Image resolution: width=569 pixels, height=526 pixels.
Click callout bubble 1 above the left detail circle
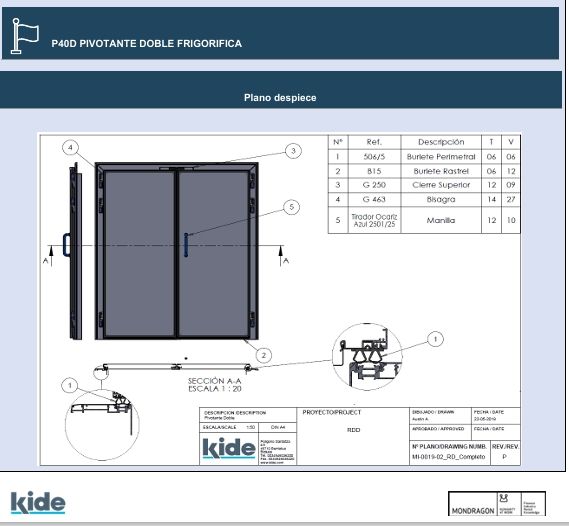70,385
